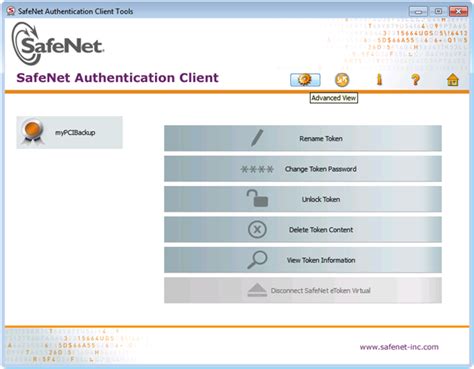Click Change Token Password
Screen dimensions: 474x369
303,169
